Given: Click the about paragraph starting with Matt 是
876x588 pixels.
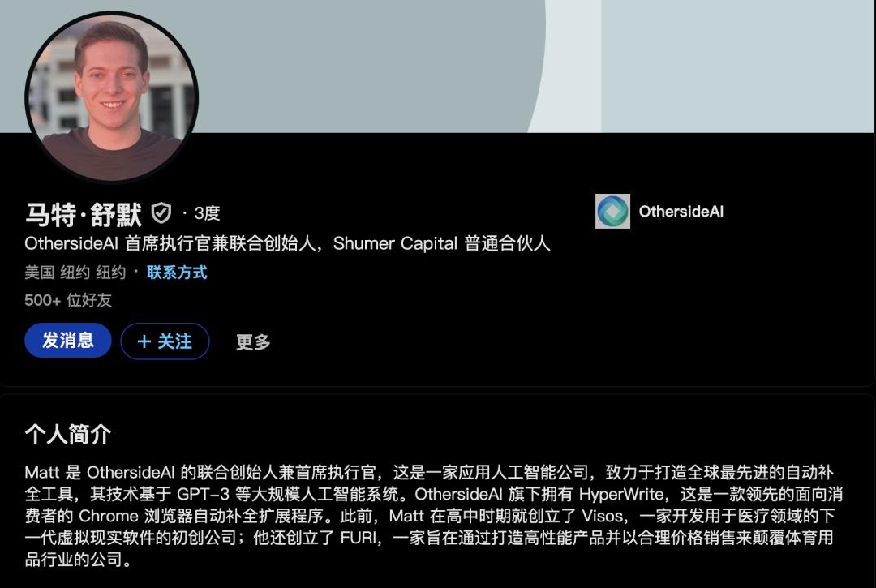Looking at the screenshot, I should tap(433, 515).
